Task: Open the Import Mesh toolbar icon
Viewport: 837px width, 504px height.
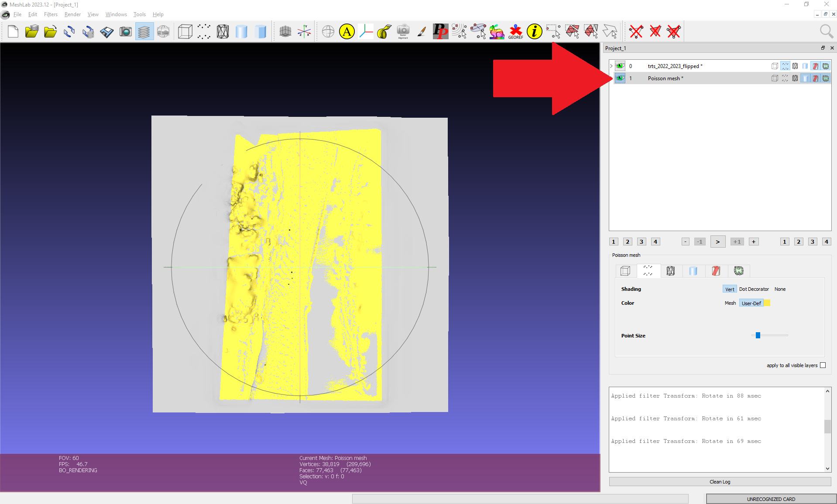Action: pos(51,31)
